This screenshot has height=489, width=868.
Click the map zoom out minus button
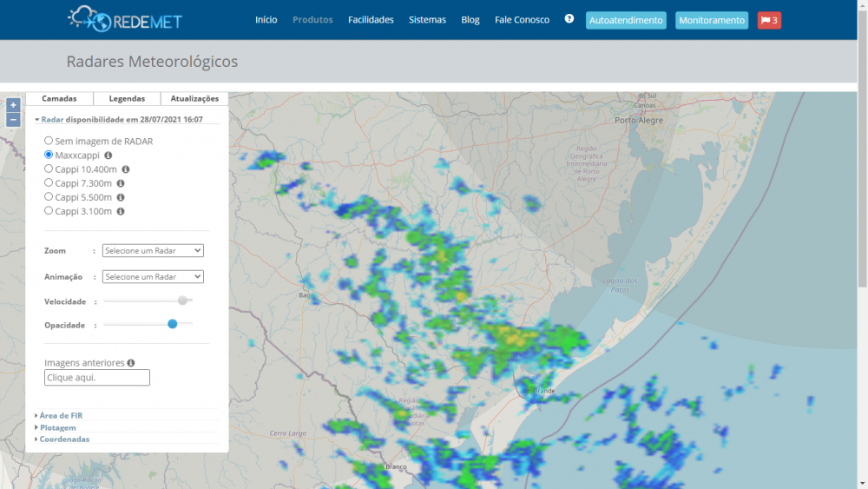pos(13,120)
